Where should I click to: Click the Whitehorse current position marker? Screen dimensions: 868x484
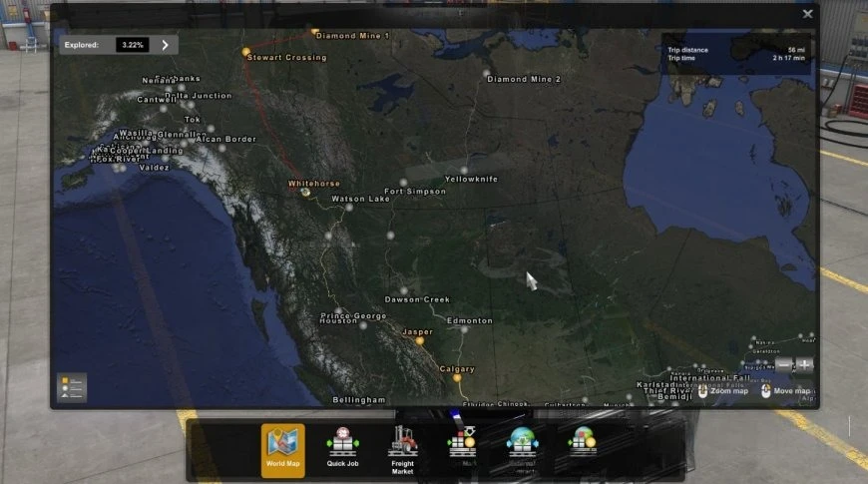click(305, 193)
